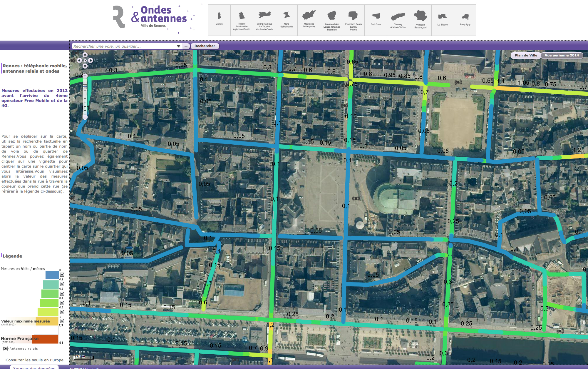Click the empty white legend bar
The width and height of the screenshot is (588, 369).
[x=46, y=330]
